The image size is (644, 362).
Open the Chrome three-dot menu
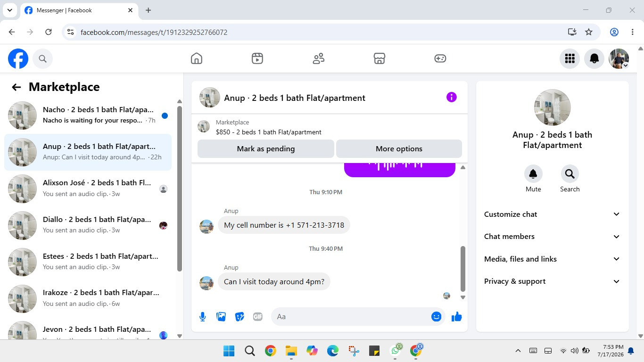[x=633, y=32]
